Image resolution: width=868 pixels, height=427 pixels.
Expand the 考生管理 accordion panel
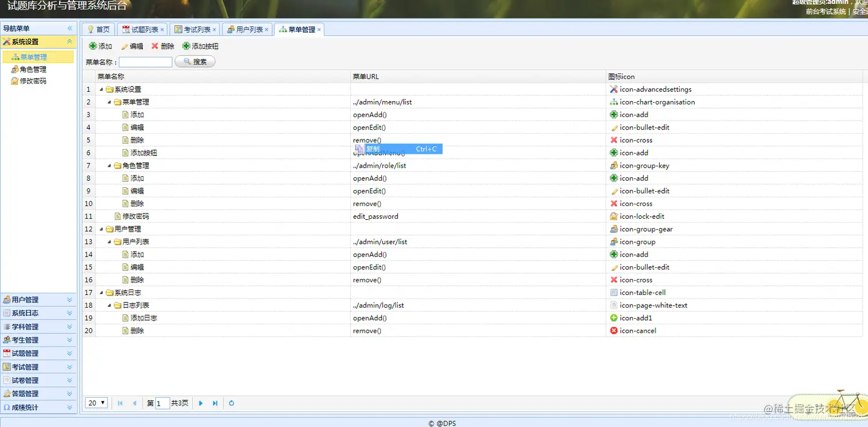38,340
